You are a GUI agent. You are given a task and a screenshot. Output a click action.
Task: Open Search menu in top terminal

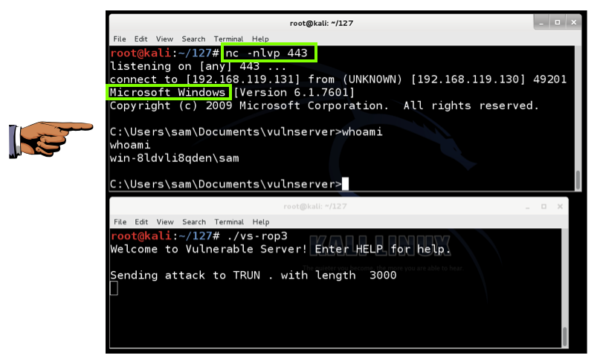coord(193,39)
